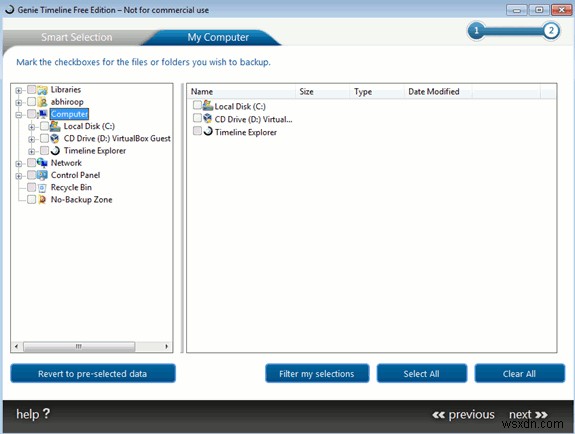Proceed with the next link
The width and height of the screenshot is (575, 434).
pyautogui.click(x=528, y=415)
